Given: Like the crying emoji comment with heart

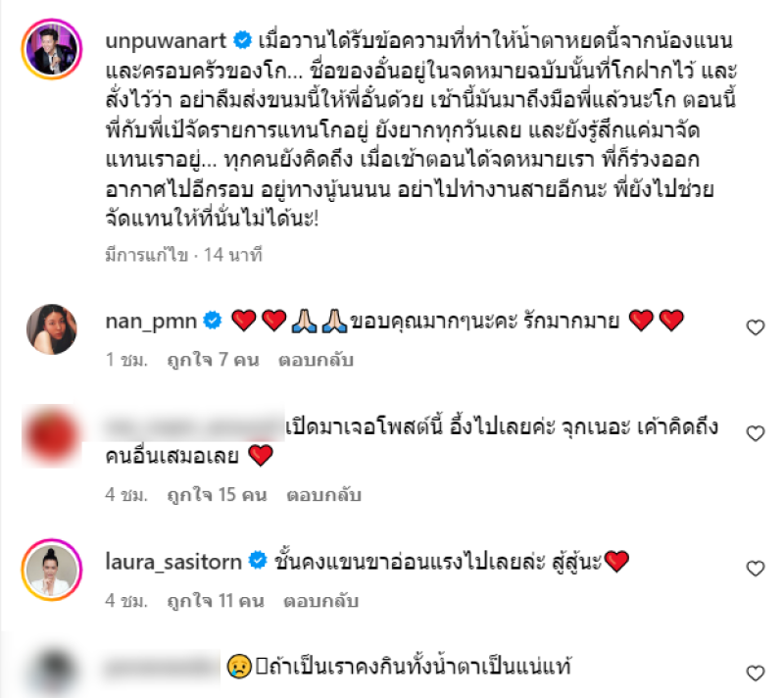Looking at the screenshot, I should pos(755,673).
